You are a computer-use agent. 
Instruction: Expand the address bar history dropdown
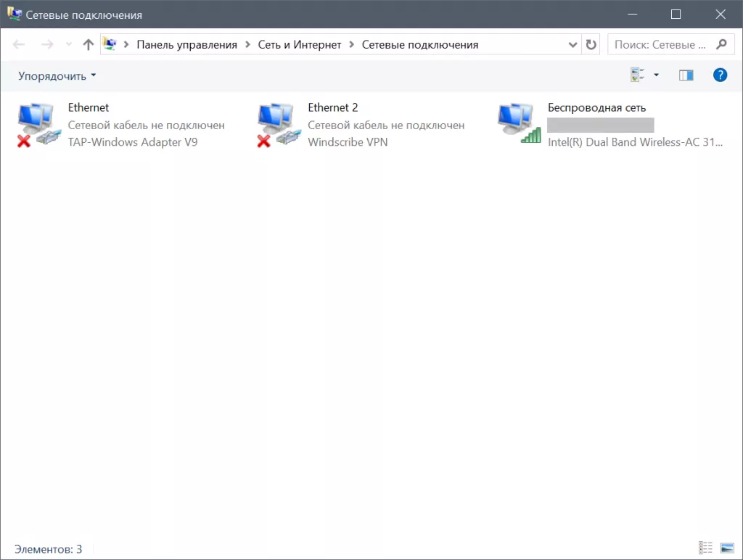pos(574,44)
